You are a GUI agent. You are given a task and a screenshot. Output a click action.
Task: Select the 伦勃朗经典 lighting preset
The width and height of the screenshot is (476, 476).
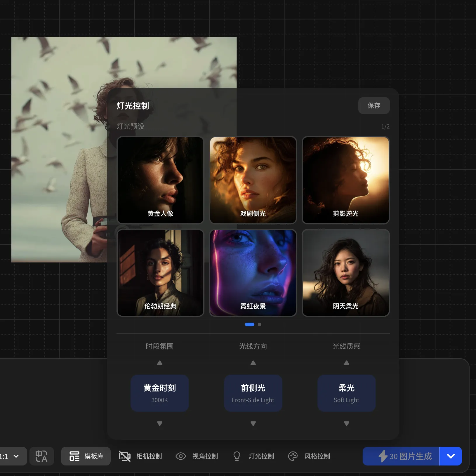[160, 273]
